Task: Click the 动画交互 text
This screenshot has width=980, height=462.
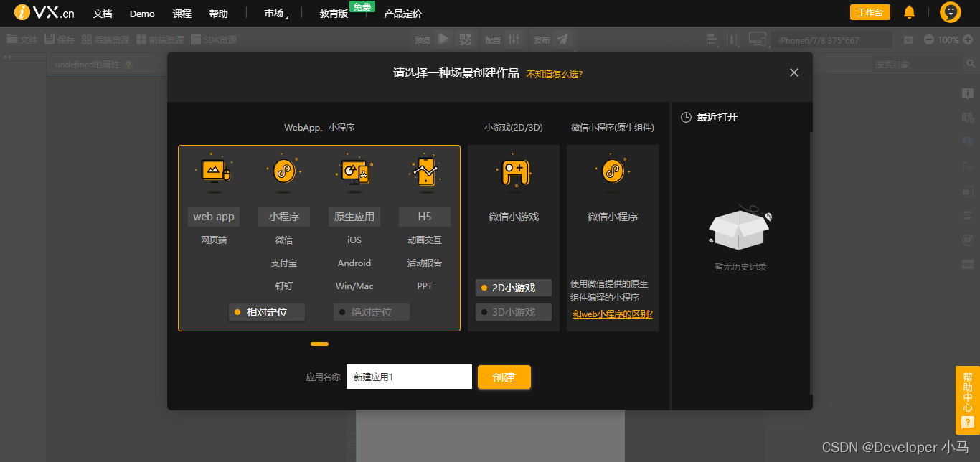Action: click(425, 240)
